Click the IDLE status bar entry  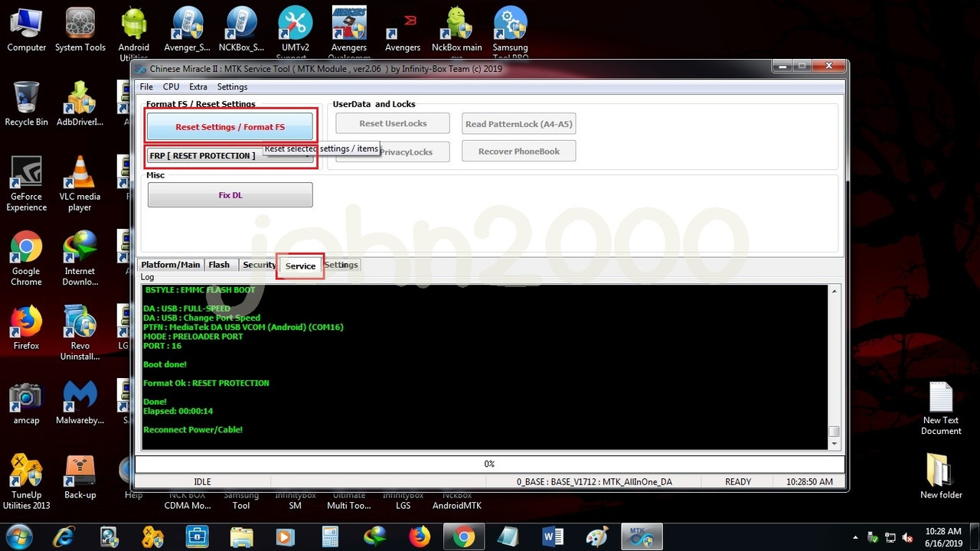pyautogui.click(x=203, y=482)
